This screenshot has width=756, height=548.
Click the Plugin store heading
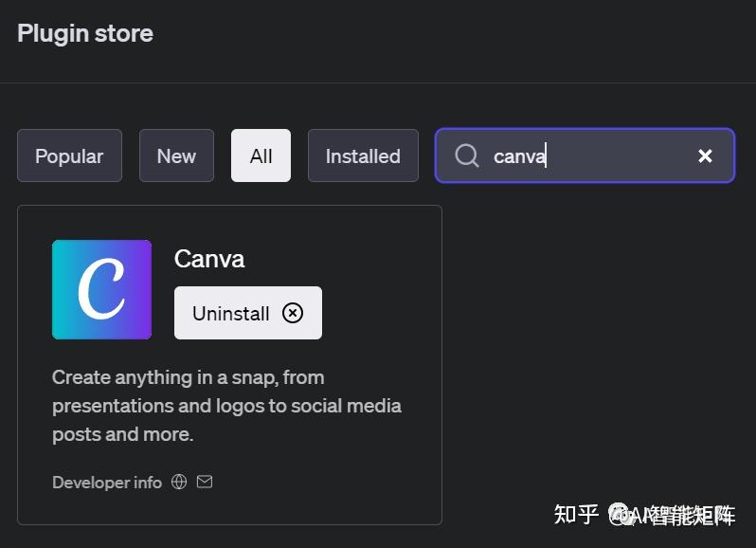pos(85,34)
